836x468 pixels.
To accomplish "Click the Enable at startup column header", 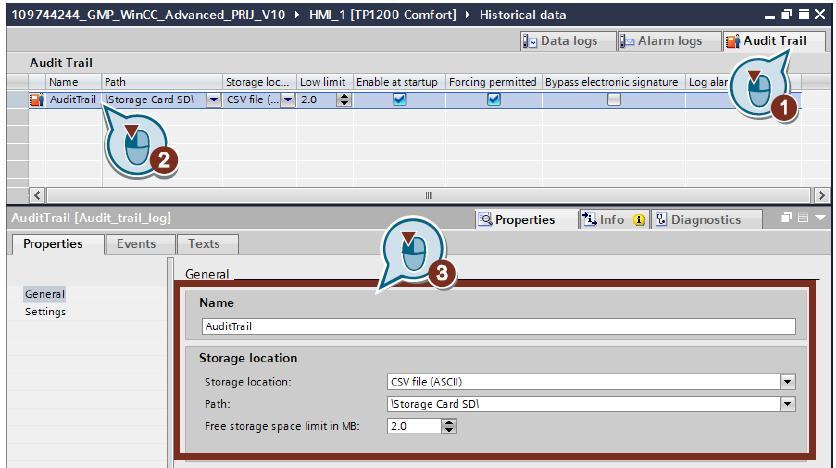I will click(x=399, y=82).
